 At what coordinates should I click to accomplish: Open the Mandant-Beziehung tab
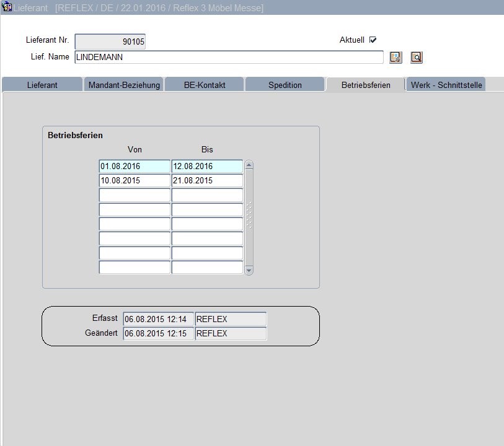[124, 85]
